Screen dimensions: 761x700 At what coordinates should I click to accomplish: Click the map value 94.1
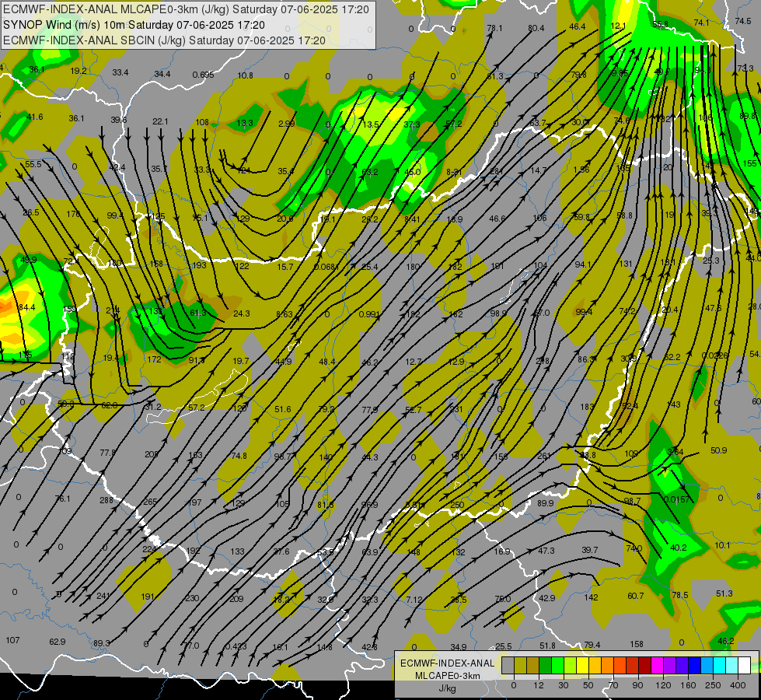click(x=582, y=264)
